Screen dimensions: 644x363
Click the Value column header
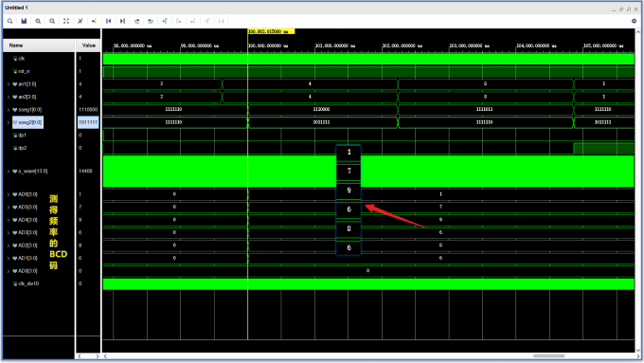pos(88,45)
